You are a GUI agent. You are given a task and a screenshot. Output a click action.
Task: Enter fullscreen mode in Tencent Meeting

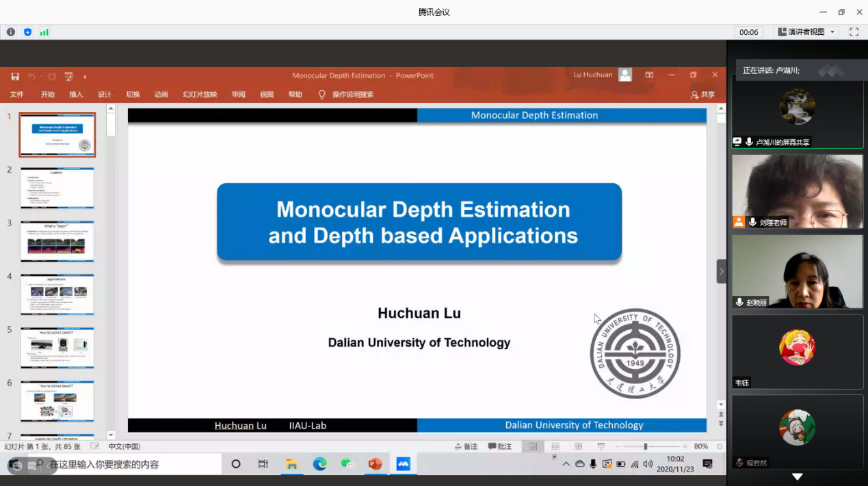tap(854, 32)
